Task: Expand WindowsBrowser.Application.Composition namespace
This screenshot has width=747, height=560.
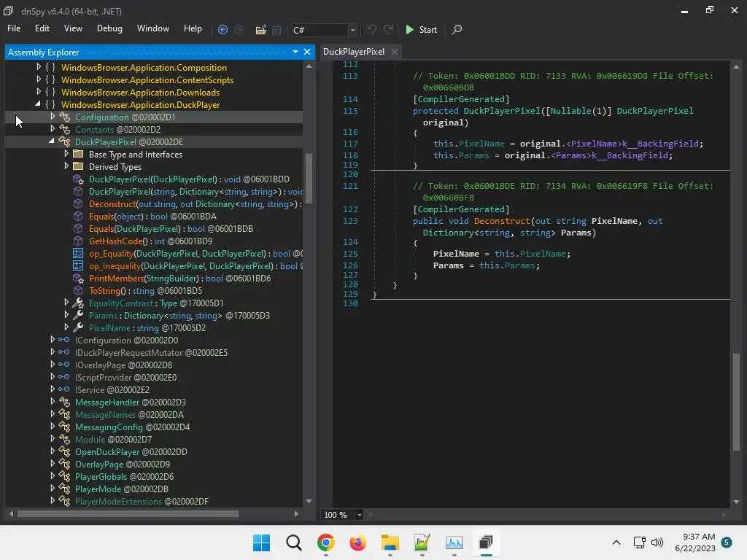Action: (x=39, y=67)
